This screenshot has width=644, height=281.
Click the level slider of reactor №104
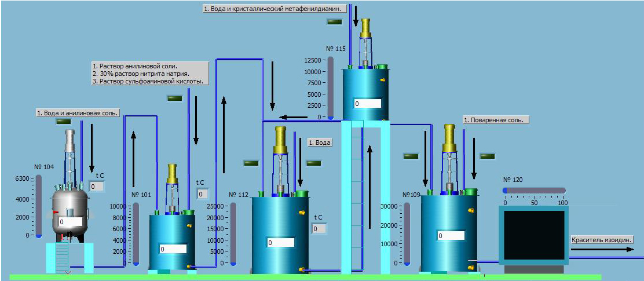click(x=39, y=207)
